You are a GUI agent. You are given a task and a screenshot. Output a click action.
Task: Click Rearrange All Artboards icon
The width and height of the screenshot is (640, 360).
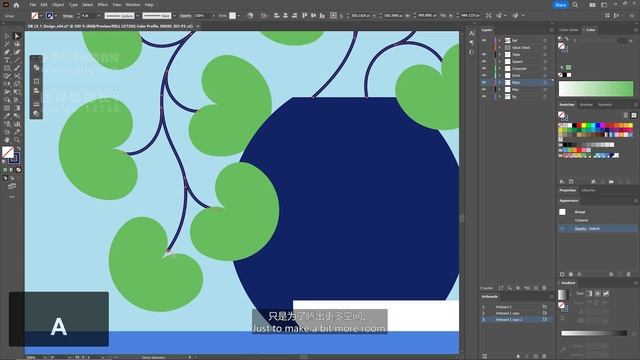tap(484, 356)
